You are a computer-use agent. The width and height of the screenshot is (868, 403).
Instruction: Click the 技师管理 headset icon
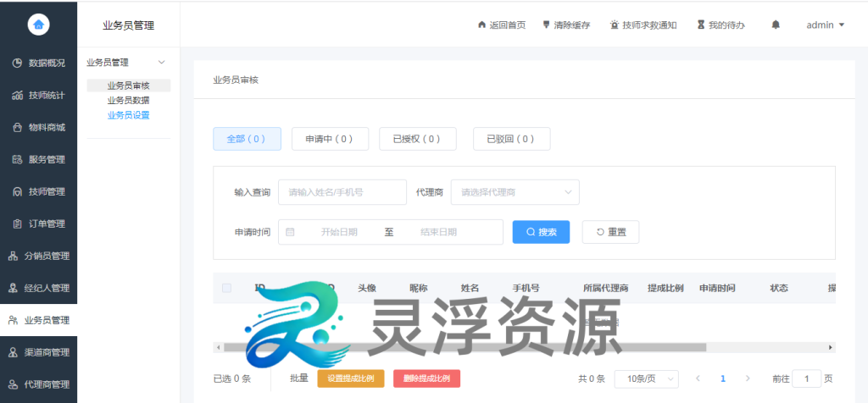coord(17,192)
